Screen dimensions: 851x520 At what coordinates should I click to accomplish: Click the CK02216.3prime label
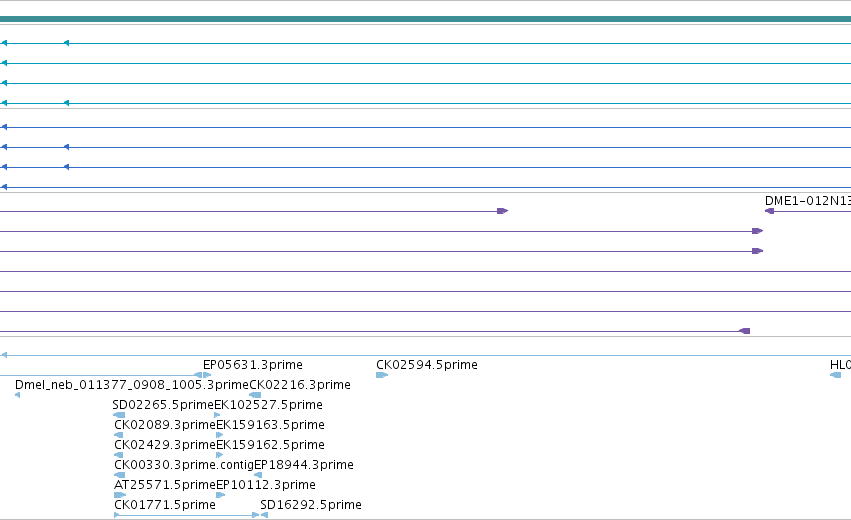pos(300,385)
